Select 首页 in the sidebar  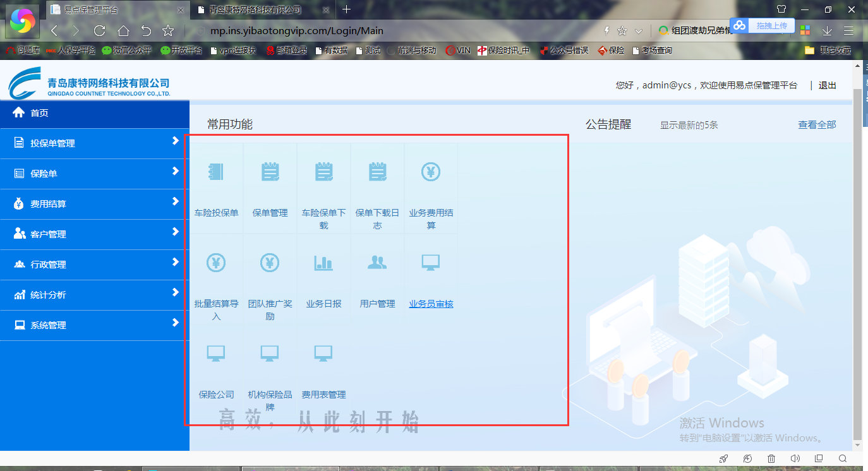95,114
